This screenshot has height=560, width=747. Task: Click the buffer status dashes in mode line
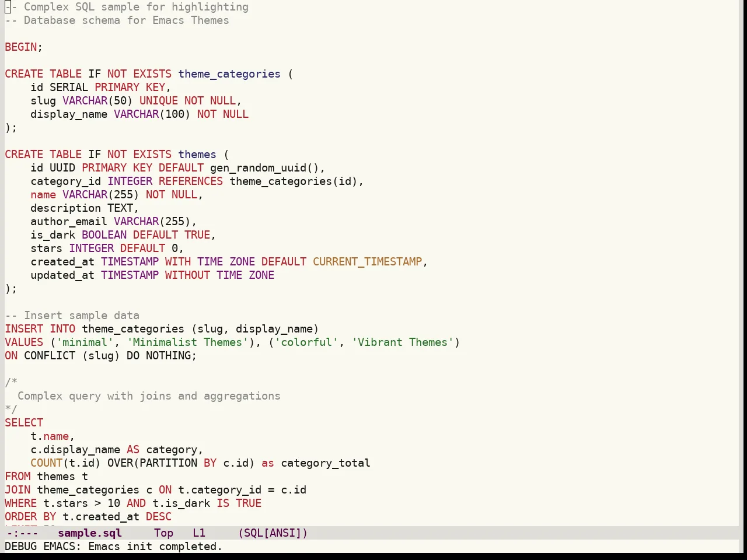click(x=22, y=533)
